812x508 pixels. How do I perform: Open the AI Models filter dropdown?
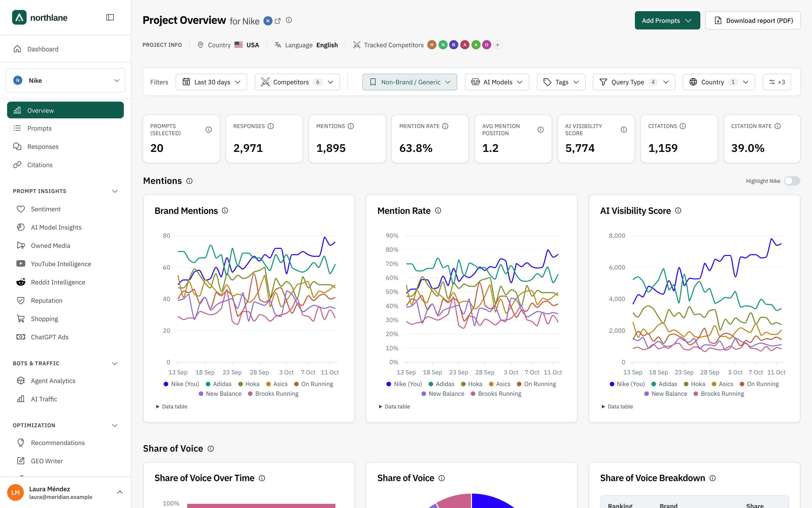pyautogui.click(x=497, y=82)
